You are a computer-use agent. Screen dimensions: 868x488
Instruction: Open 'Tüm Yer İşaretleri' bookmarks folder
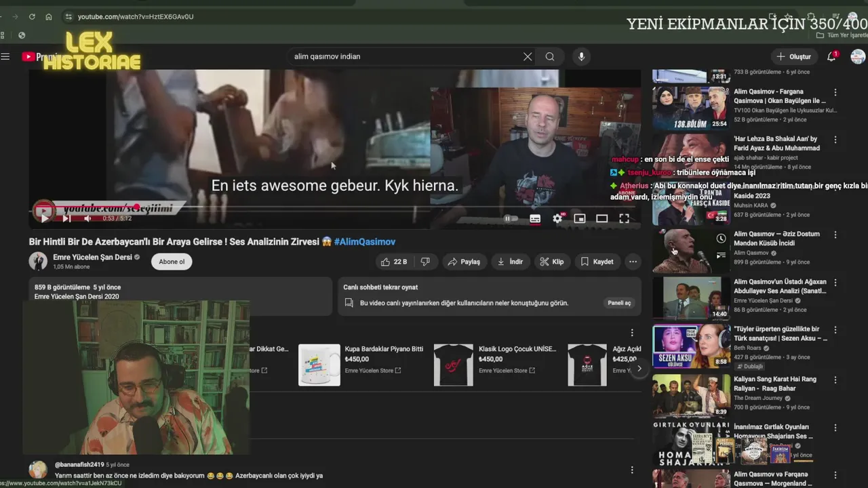click(842, 35)
